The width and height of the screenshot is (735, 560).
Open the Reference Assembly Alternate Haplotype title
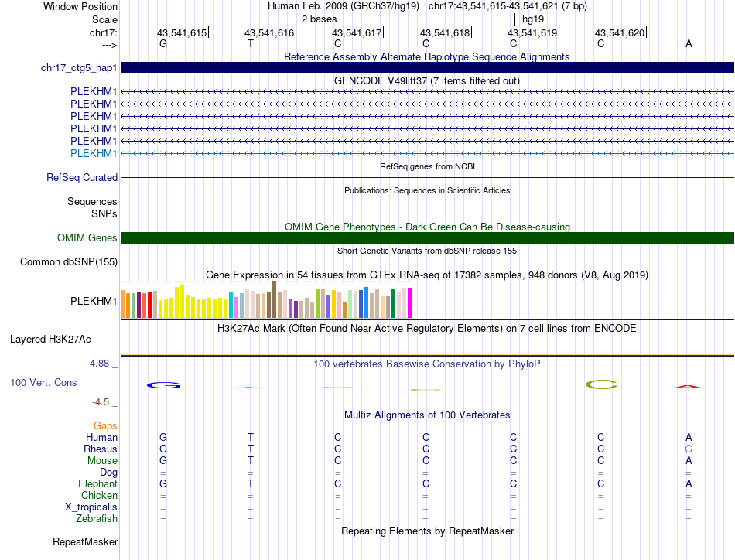(x=427, y=56)
